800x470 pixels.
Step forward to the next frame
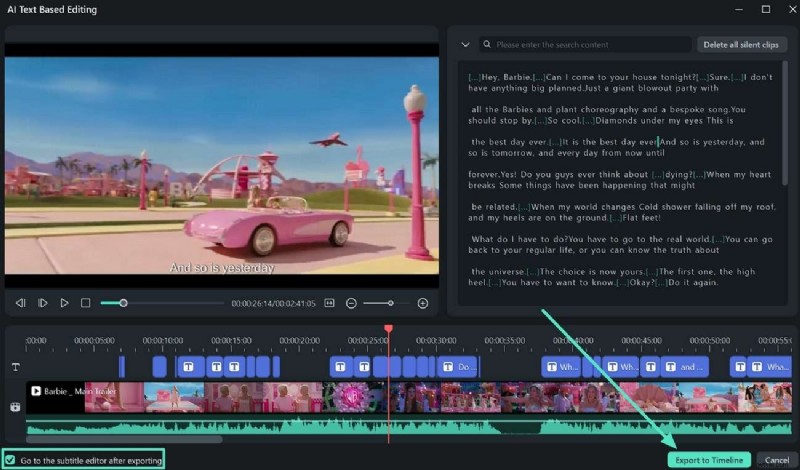click(x=42, y=303)
